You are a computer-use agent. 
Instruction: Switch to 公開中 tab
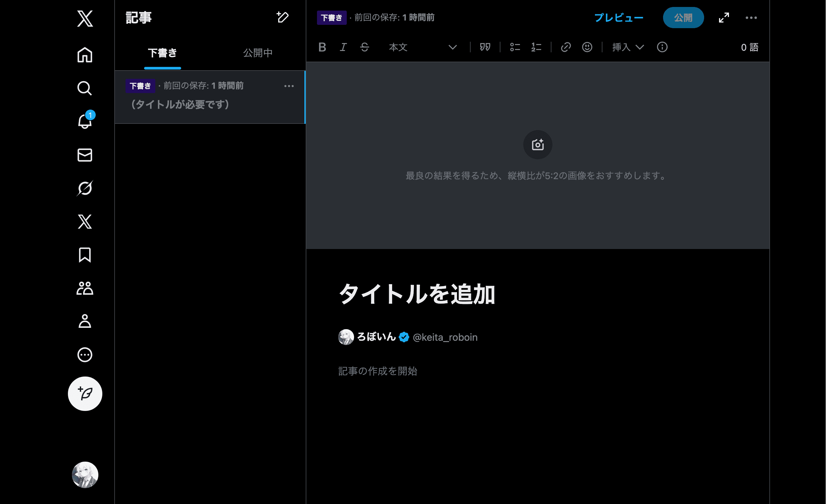coord(258,53)
